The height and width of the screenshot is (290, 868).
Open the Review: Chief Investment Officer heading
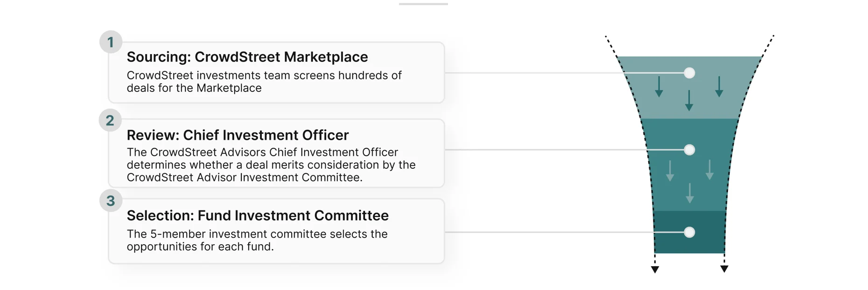(x=238, y=135)
